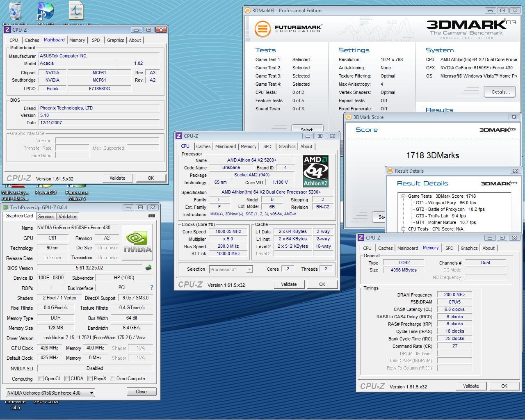Select Graphics tab in CPU-Z processor window

point(287,146)
